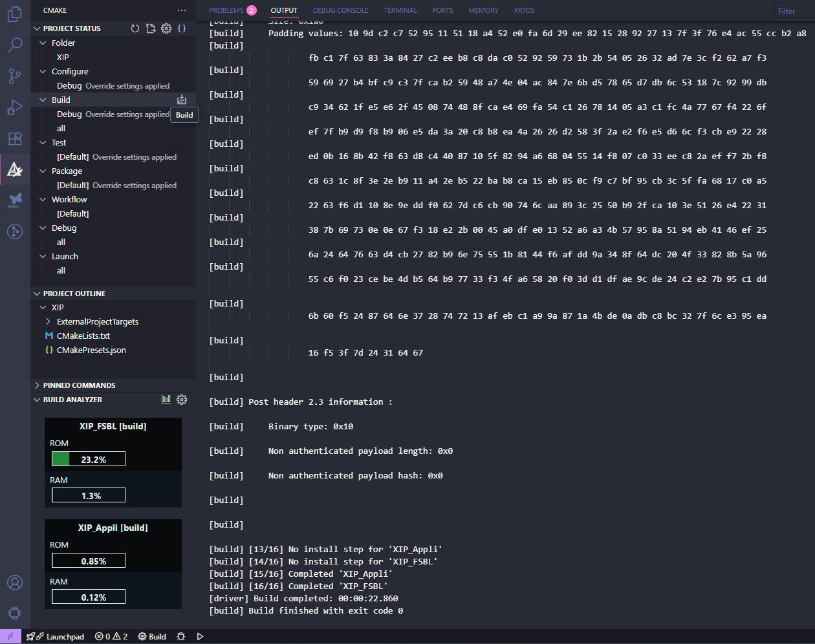The height and width of the screenshot is (644, 815).
Task: Expand ExternalProjectTargets in Project Outline
Action: (47, 321)
